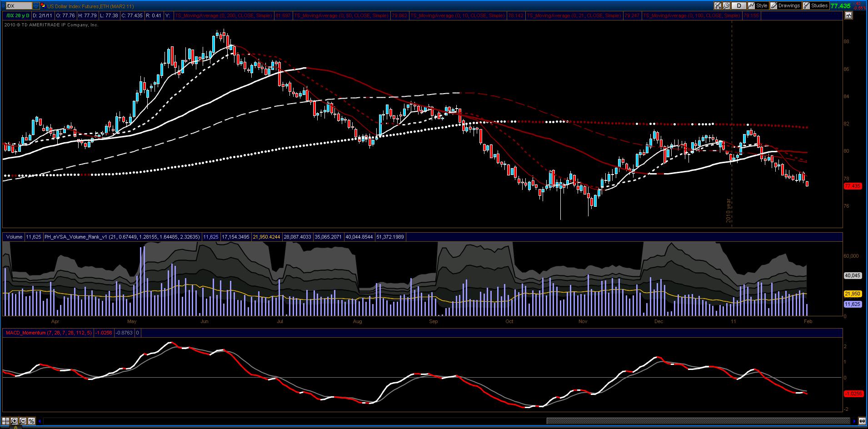
Task: Click the crosshair grid icon
Action: click(x=5, y=421)
